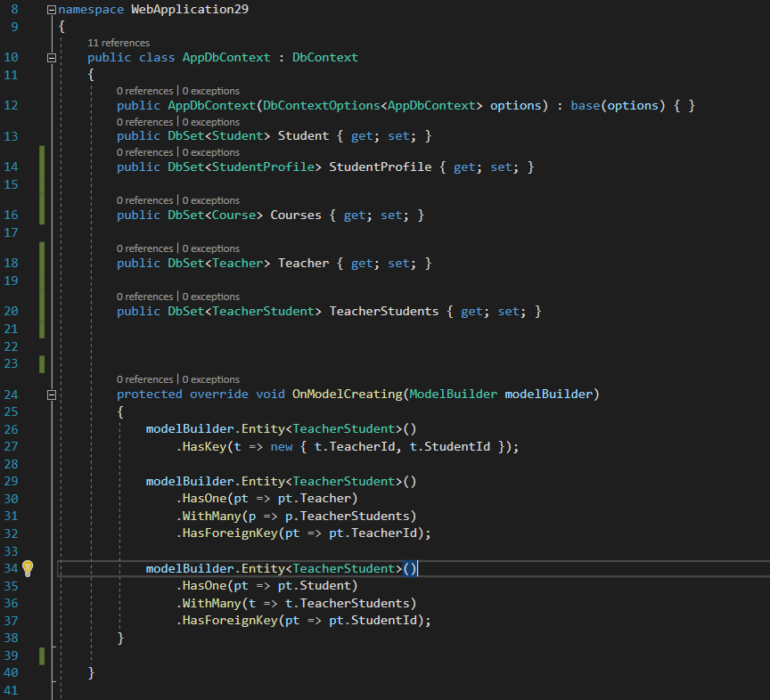
Task: Open "0 references" CodeLens above Courses DbSet
Action: click(x=145, y=200)
